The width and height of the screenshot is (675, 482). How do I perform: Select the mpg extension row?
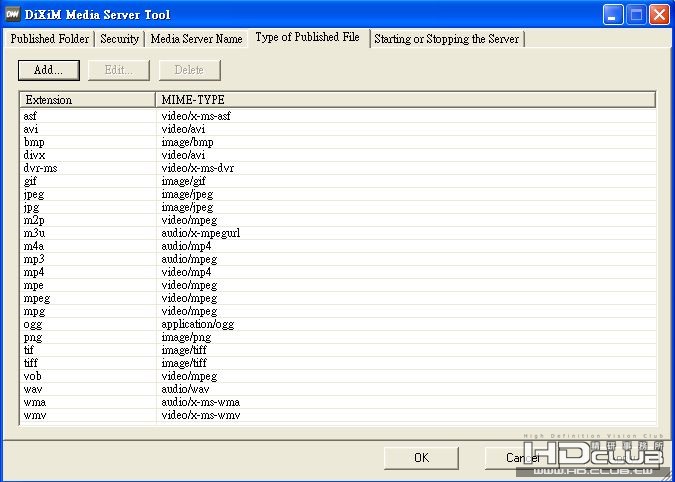click(x=338, y=311)
